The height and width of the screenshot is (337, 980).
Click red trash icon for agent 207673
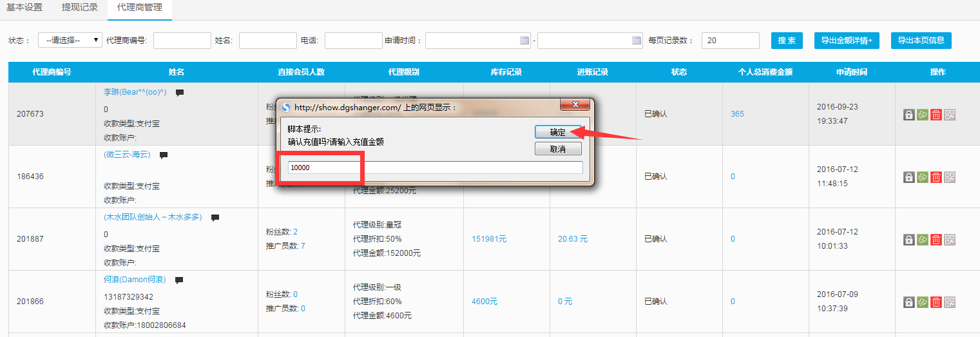point(936,115)
